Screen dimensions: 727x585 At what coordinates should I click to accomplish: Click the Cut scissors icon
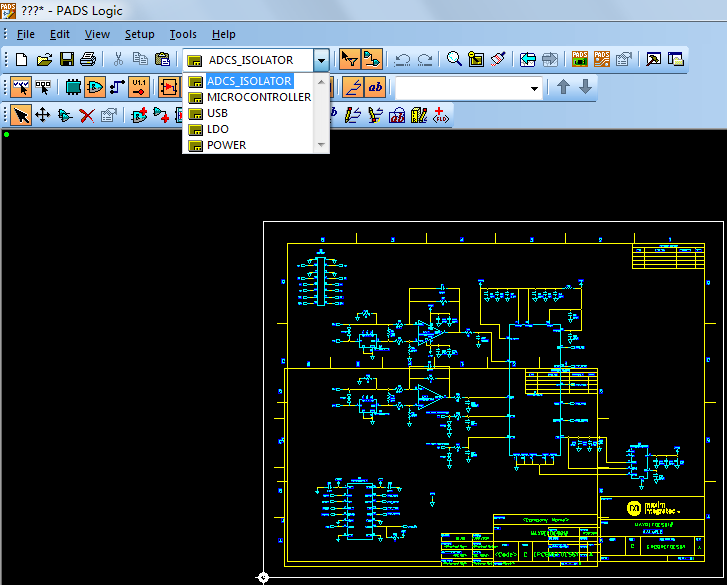pos(118,59)
